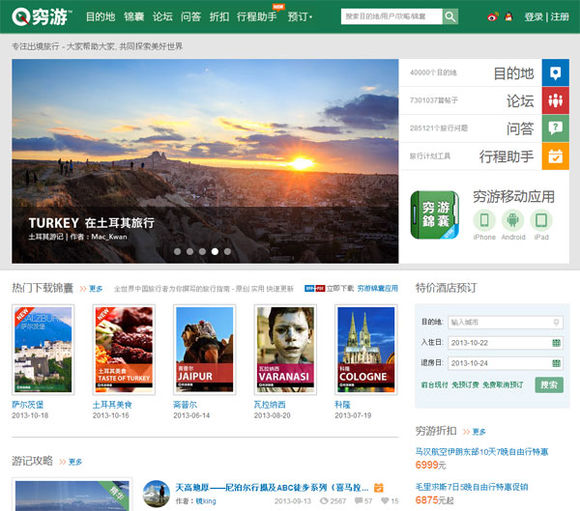
Task: Click the Turkey sunset banner image
Action: click(205, 161)
